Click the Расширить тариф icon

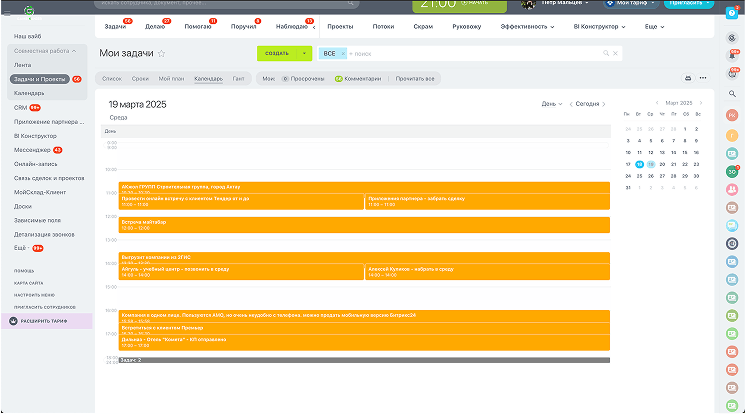pos(13,321)
